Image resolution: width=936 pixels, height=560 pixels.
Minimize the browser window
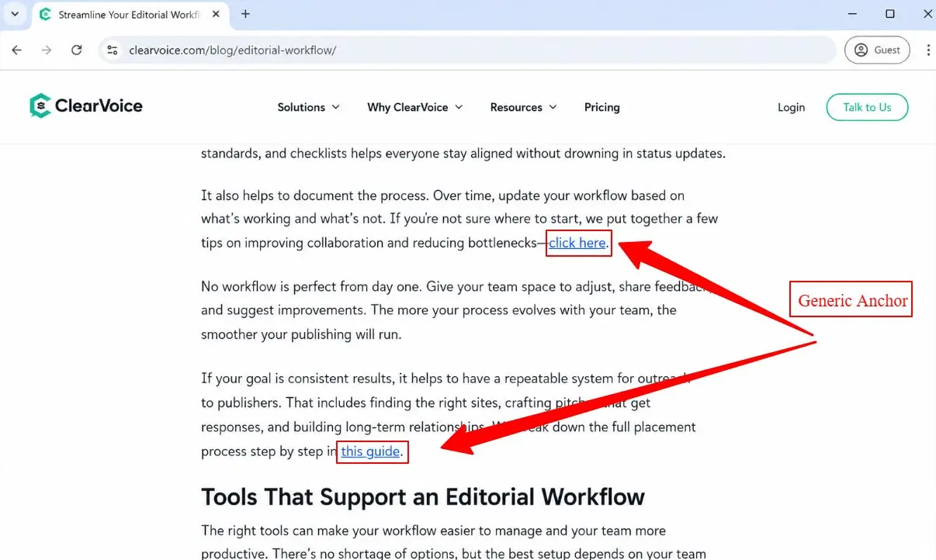pos(853,14)
